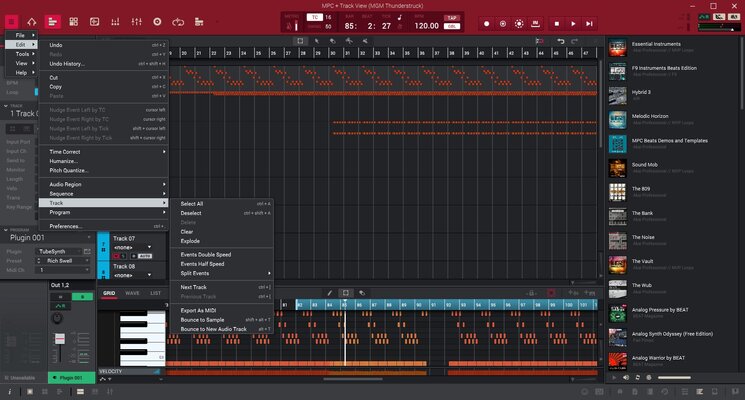Viewport: 745px width, 400px height.
Task: Click the undo arrow icon above the timeline
Action: click(x=561, y=41)
